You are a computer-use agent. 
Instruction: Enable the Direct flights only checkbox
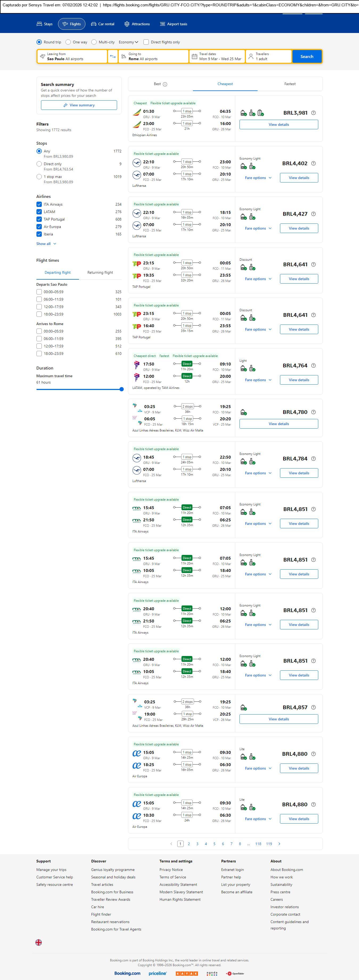tap(146, 42)
